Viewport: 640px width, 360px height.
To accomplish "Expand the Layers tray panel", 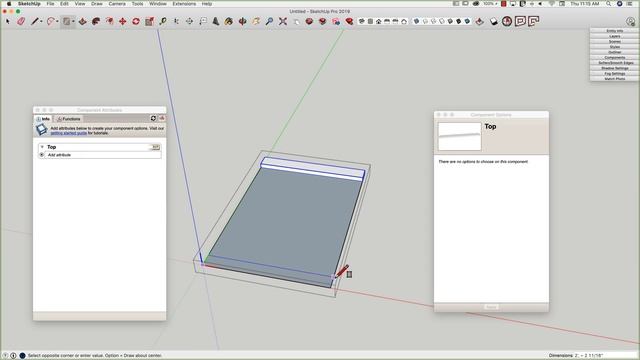I will (x=614, y=36).
